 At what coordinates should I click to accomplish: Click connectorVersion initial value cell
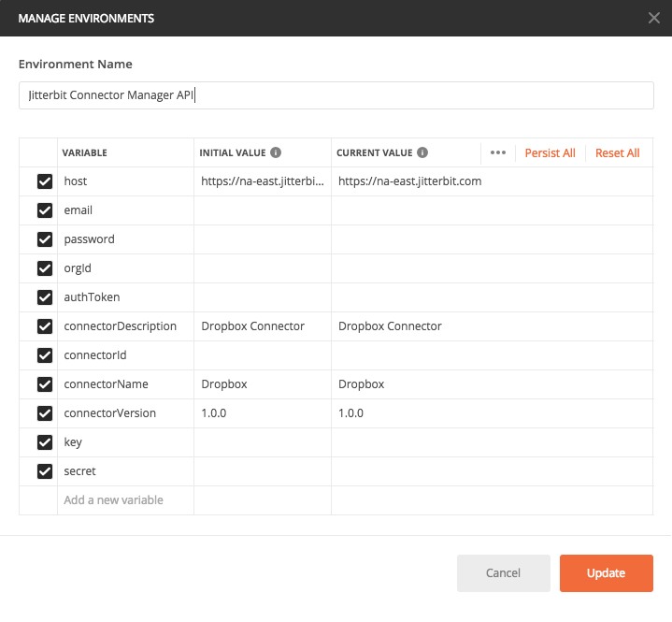(262, 413)
